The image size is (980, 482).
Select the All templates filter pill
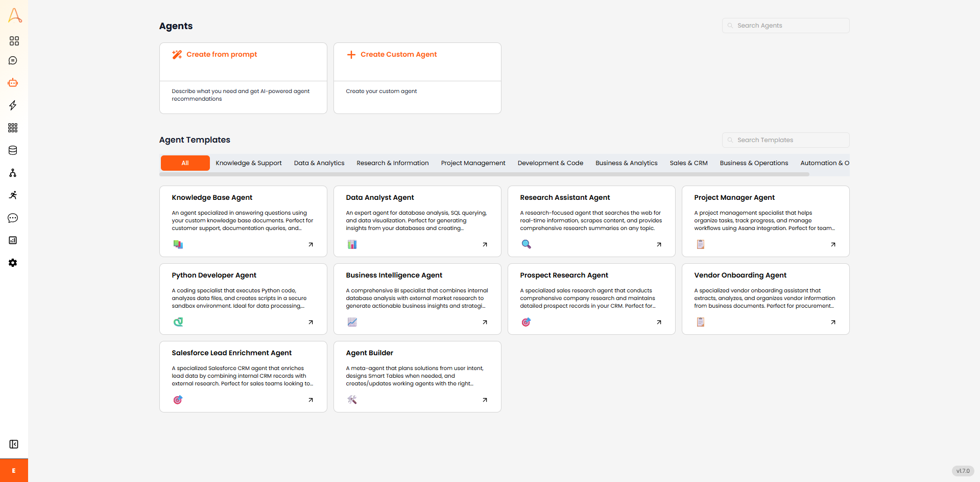(185, 163)
